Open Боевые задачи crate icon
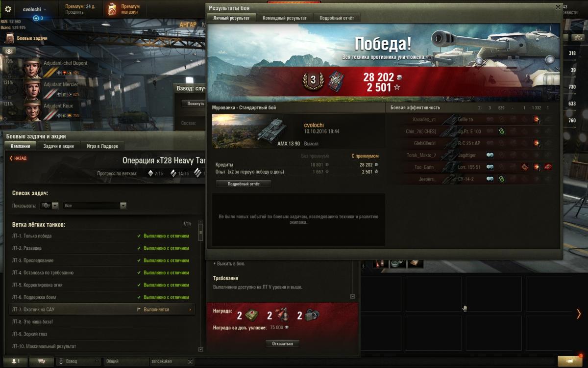This screenshot has height=368, width=588. pyautogui.click(x=10, y=38)
